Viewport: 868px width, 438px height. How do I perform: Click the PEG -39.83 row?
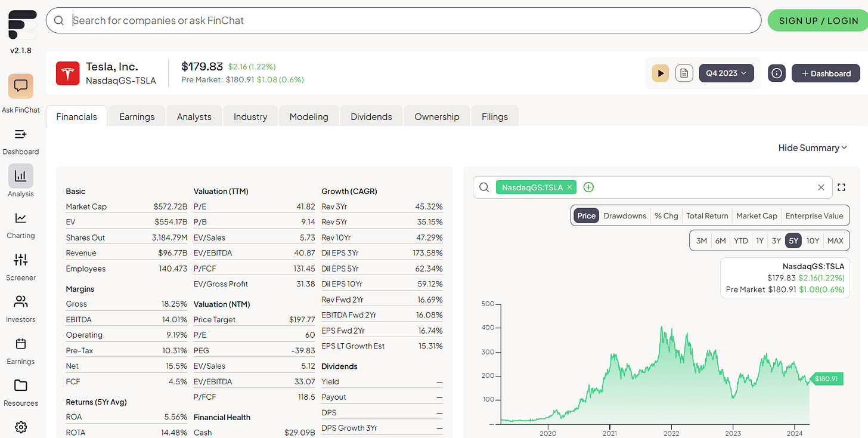[x=255, y=351]
